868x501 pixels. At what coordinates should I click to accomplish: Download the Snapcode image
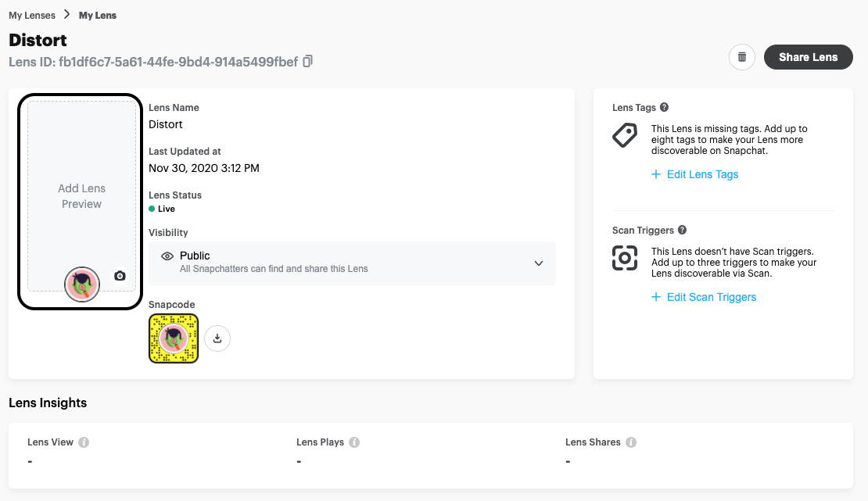(x=217, y=338)
